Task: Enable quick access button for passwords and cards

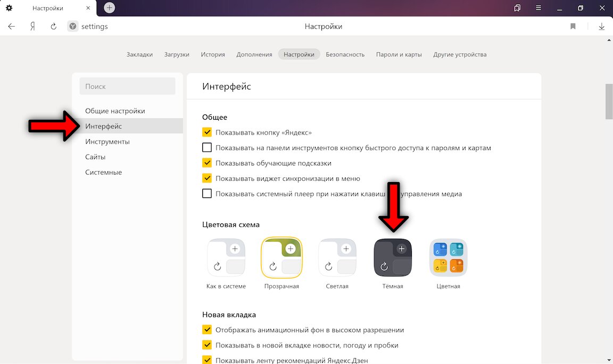Action: point(207,147)
